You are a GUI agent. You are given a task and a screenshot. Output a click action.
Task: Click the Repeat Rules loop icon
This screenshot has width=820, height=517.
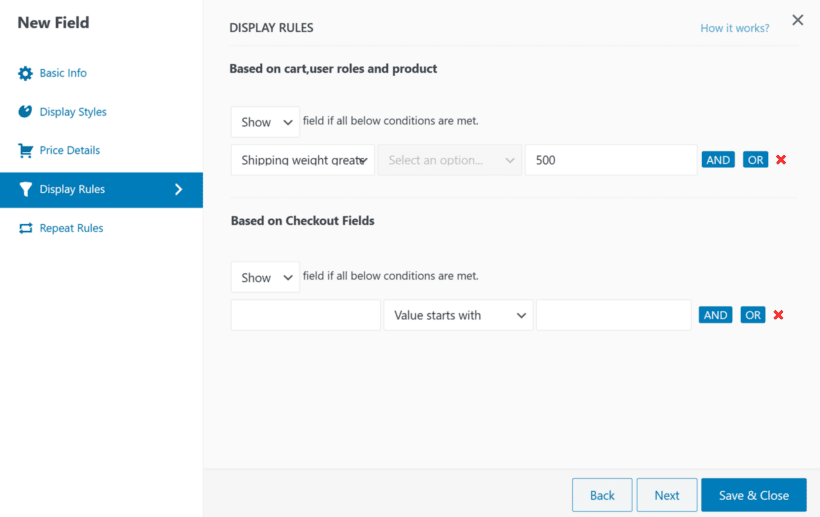[x=25, y=228]
